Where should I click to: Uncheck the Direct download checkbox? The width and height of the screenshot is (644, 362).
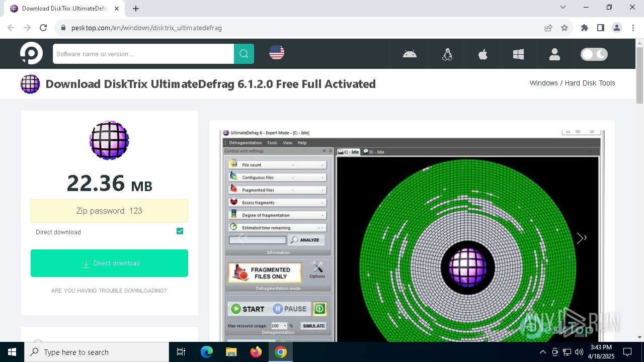[180, 231]
